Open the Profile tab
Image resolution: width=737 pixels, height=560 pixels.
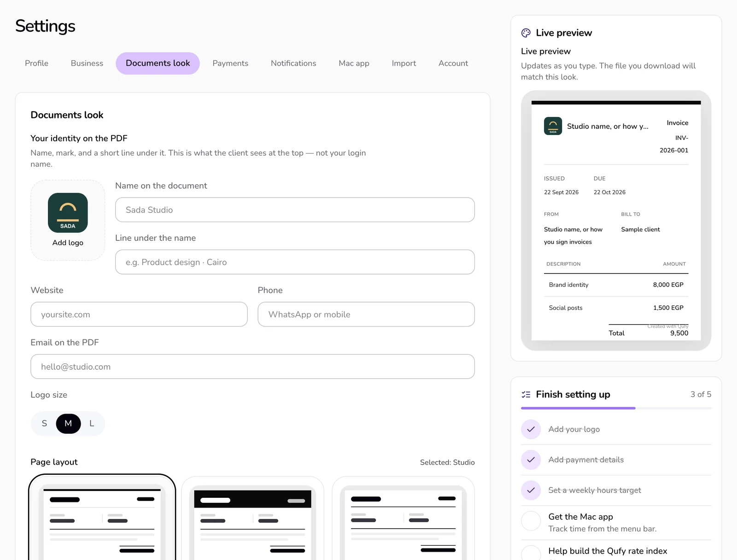pos(36,64)
